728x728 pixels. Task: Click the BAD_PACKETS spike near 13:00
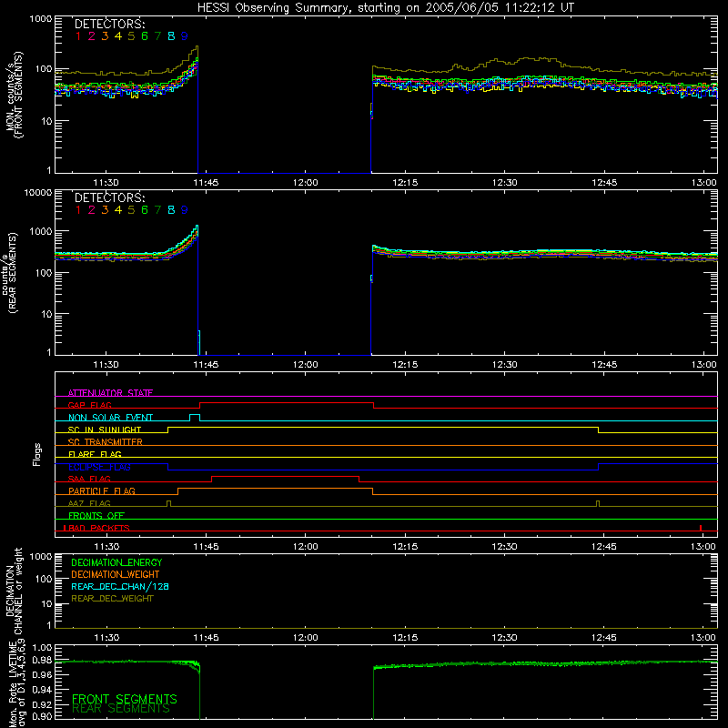pos(701,528)
